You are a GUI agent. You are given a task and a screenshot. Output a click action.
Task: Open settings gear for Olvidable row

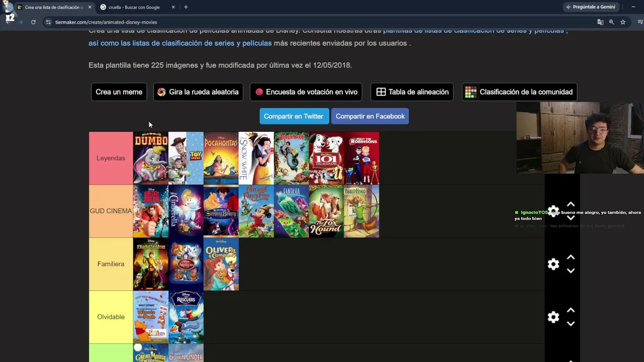point(553,317)
